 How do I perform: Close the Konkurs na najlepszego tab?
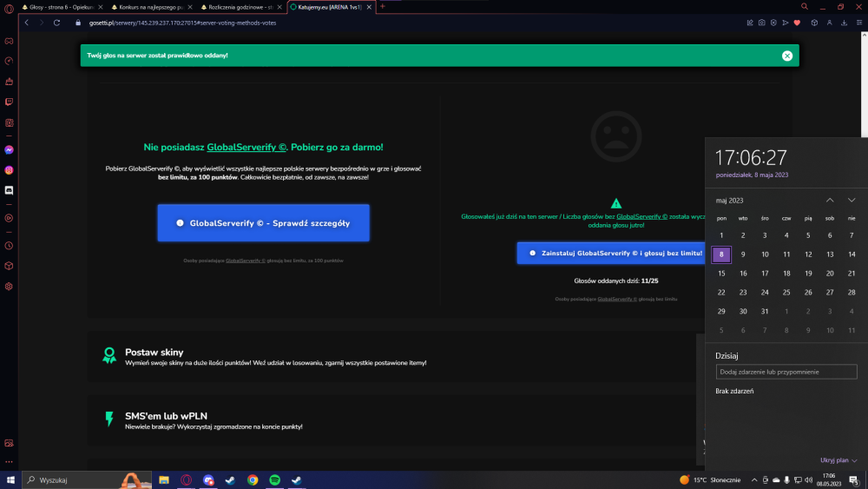[190, 7]
